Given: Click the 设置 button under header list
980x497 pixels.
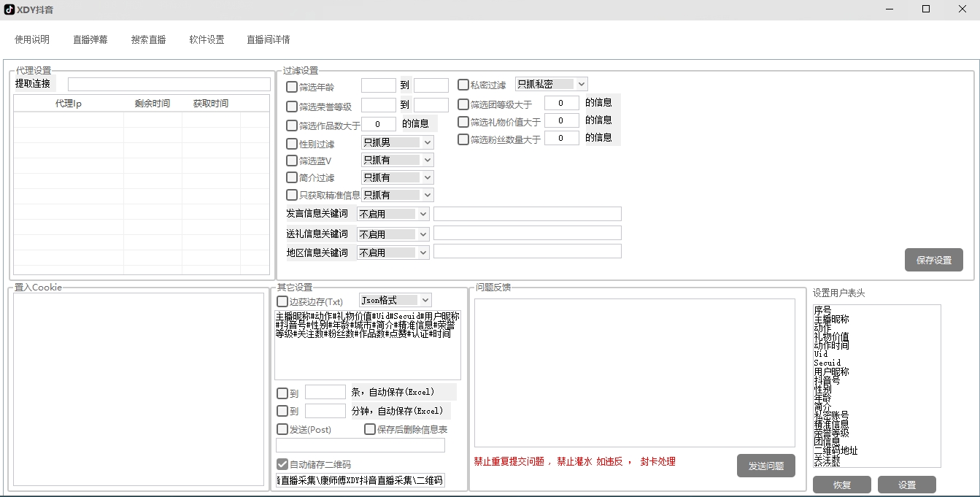Looking at the screenshot, I should 907,485.
